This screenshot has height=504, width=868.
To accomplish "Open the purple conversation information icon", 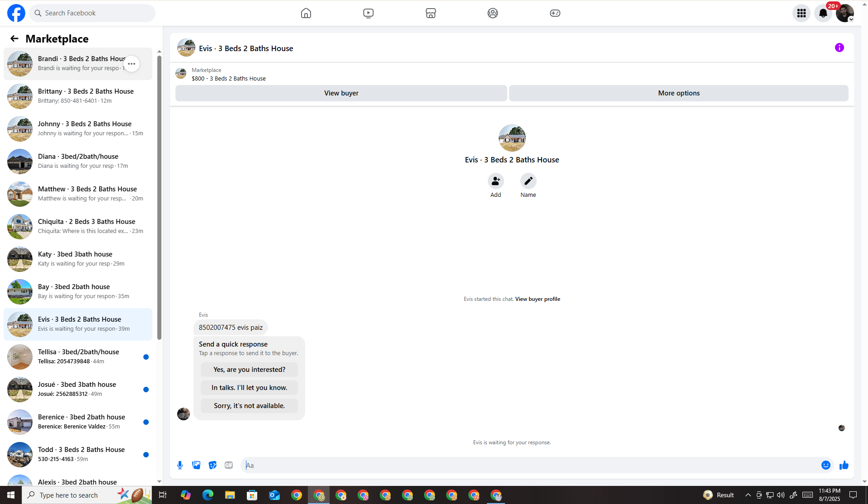I will click(x=839, y=48).
